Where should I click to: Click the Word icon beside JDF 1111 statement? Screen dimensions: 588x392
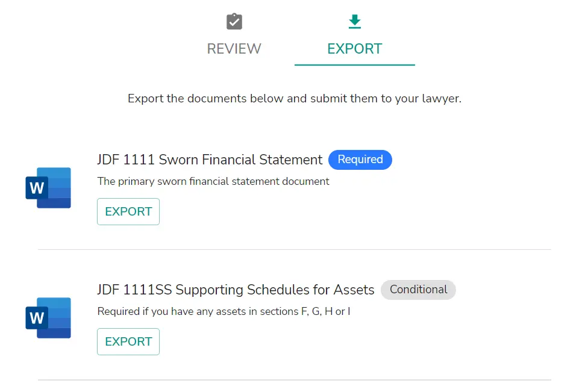[x=48, y=188]
